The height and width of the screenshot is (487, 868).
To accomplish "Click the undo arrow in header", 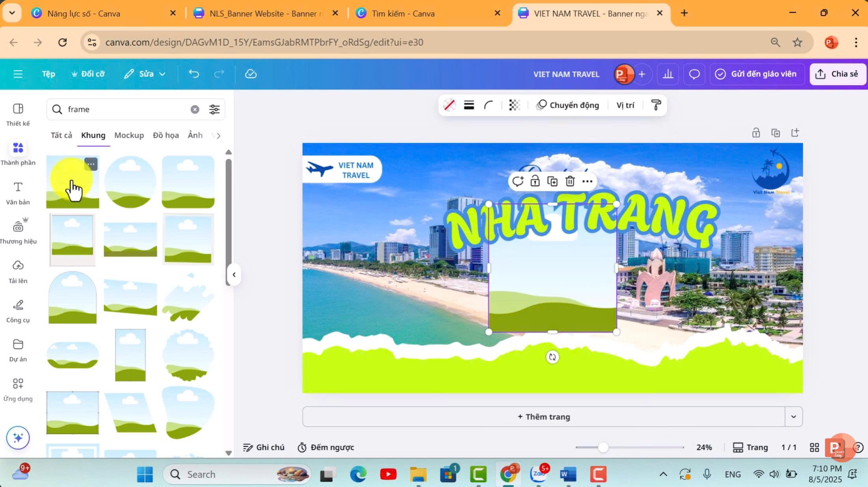I will (x=194, y=74).
